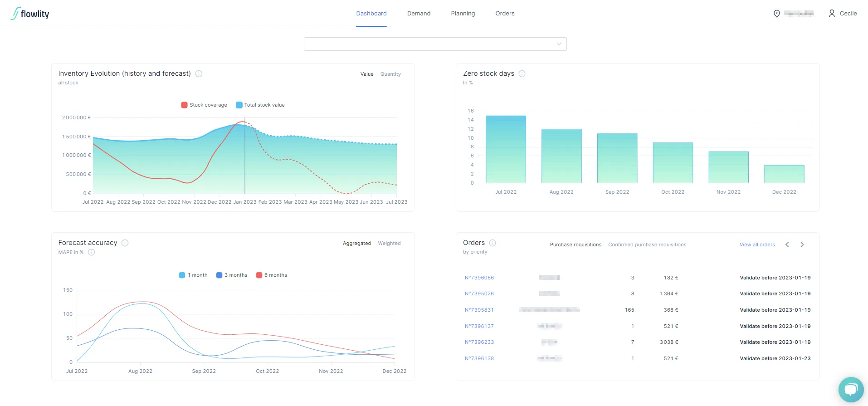Open order N°7395831
Screen dimensions: 868x406
pos(479,310)
